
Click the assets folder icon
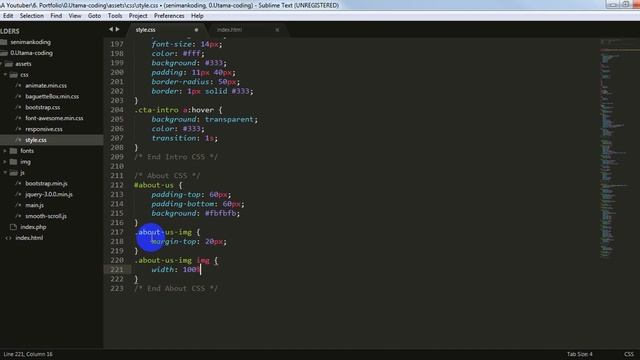[x=9, y=64]
